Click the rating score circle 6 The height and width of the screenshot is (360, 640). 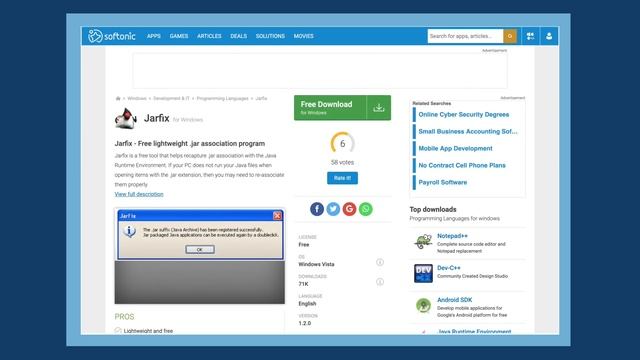(x=342, y=143)
